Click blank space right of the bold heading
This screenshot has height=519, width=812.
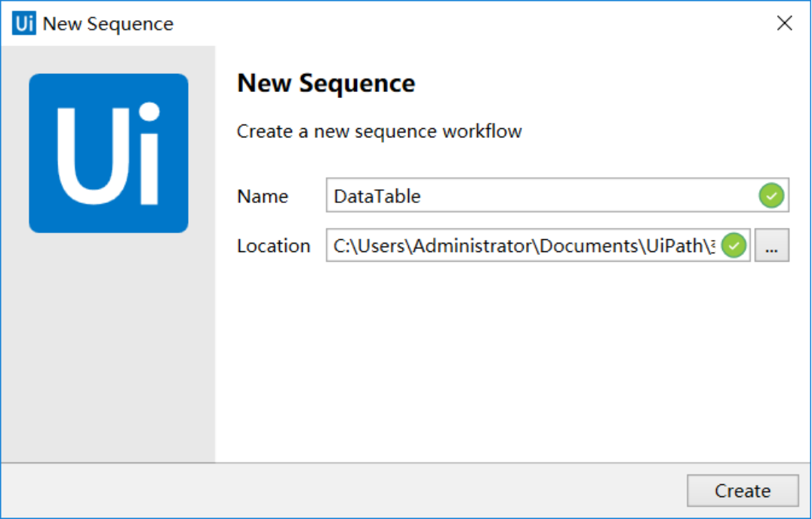point(604,83)
